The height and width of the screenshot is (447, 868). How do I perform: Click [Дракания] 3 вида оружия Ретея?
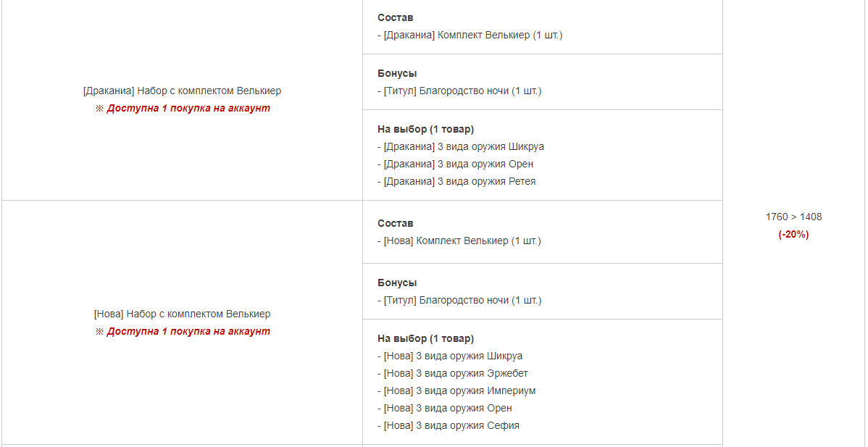click(x=456, y=181)
